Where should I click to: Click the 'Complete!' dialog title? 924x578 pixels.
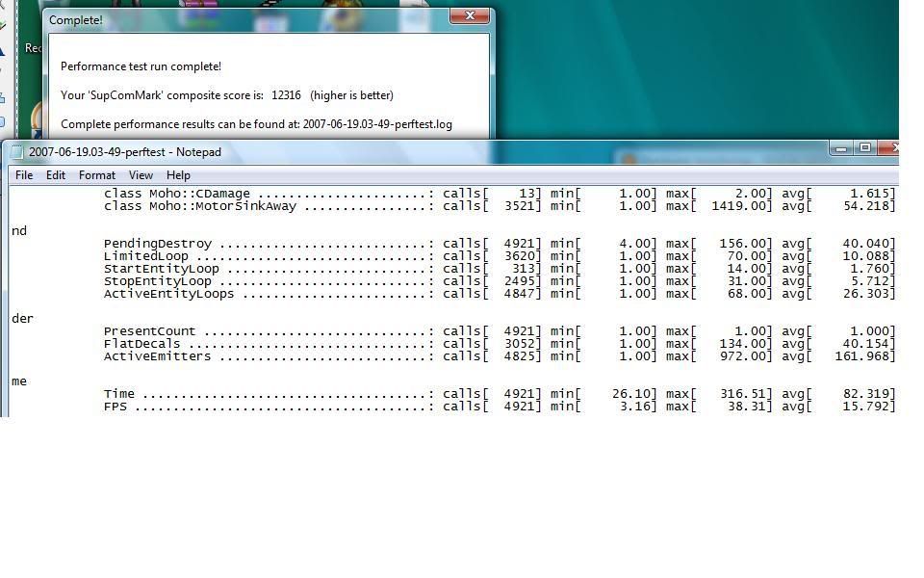[75, 20]
